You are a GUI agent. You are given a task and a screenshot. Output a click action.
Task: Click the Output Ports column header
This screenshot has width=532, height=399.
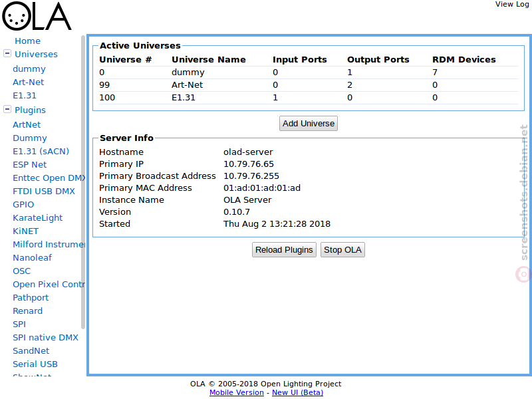(378, 60)
